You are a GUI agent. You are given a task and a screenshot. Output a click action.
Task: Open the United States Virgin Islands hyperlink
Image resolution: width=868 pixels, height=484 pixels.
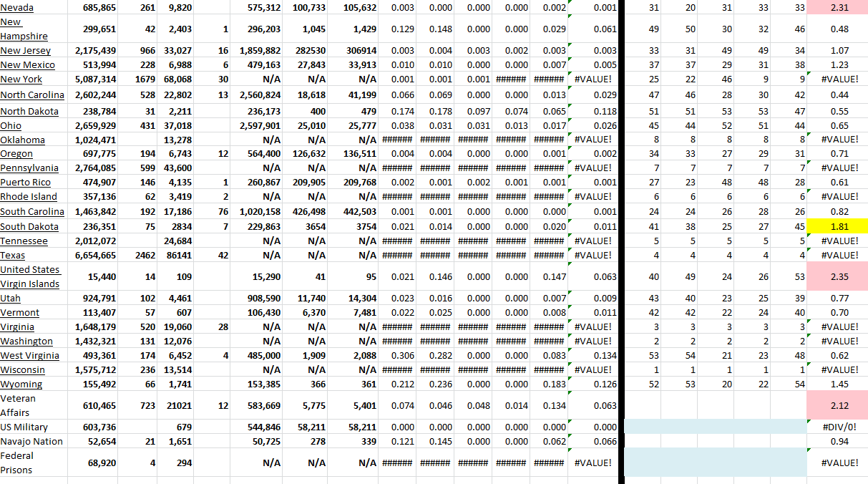tap(31, 276)
